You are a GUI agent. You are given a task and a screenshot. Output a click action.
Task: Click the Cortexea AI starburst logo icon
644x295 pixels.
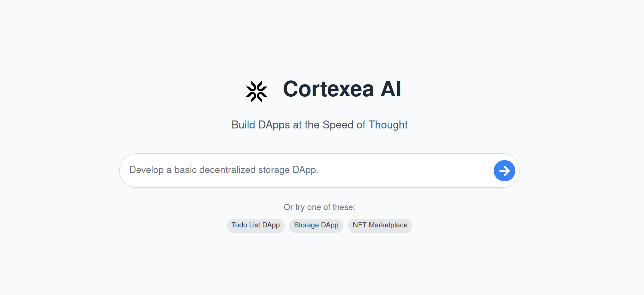pos(256,91)
